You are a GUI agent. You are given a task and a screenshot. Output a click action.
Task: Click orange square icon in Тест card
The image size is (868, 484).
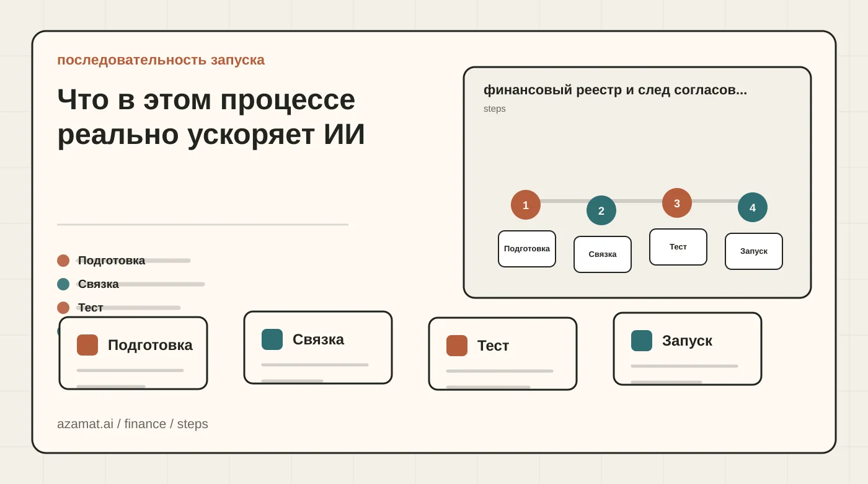[457, 346]
